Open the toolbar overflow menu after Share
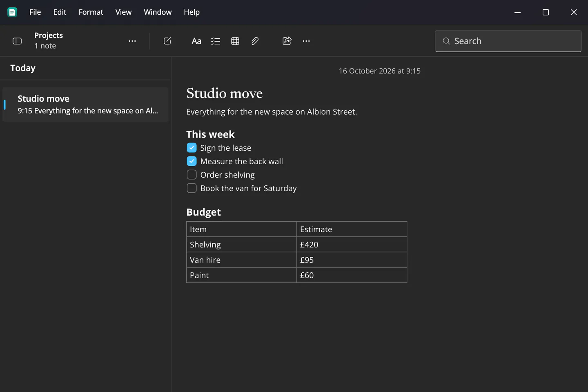 [x=306, y=41]
